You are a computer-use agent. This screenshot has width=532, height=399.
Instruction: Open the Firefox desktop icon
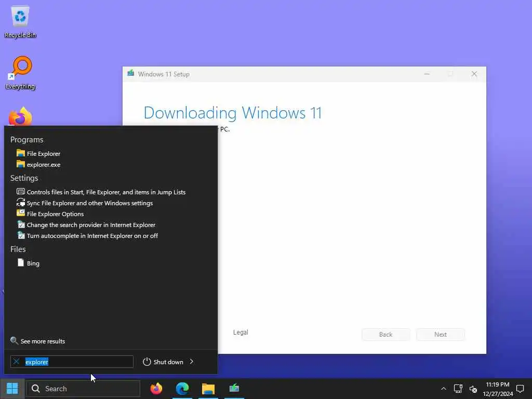click(x=20, y=117)
